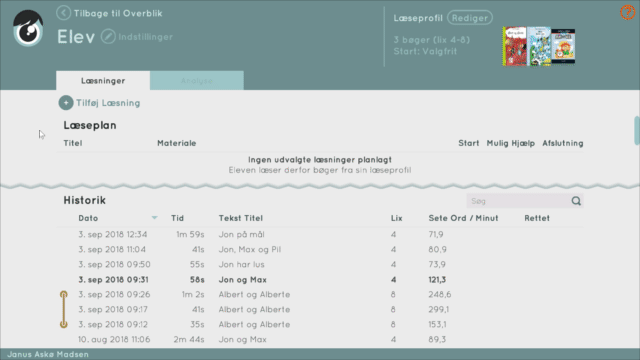Sort by Sete Ord / Minut header
Screen dimensions: 640x360
(x=463, y=218)
